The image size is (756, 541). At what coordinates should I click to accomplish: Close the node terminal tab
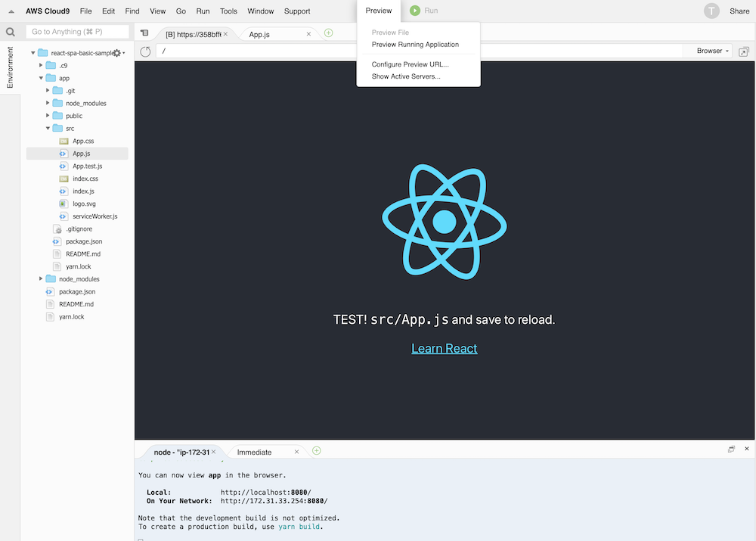tap(214, 452)
